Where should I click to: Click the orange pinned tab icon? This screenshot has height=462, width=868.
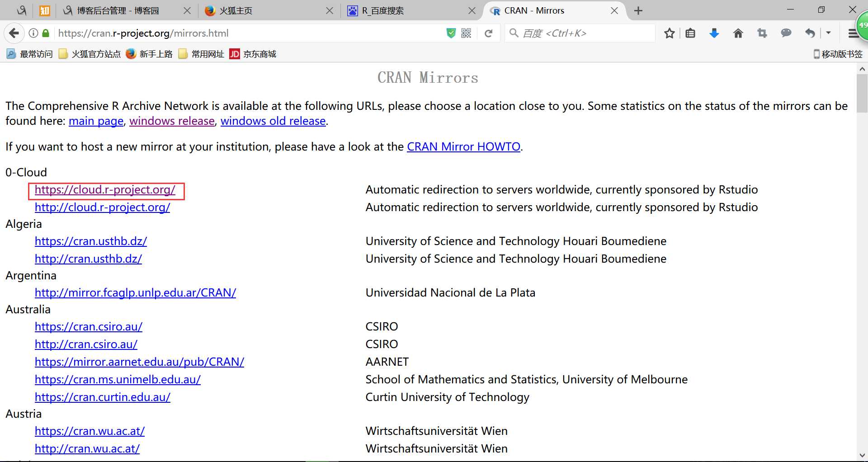(44, 11)
